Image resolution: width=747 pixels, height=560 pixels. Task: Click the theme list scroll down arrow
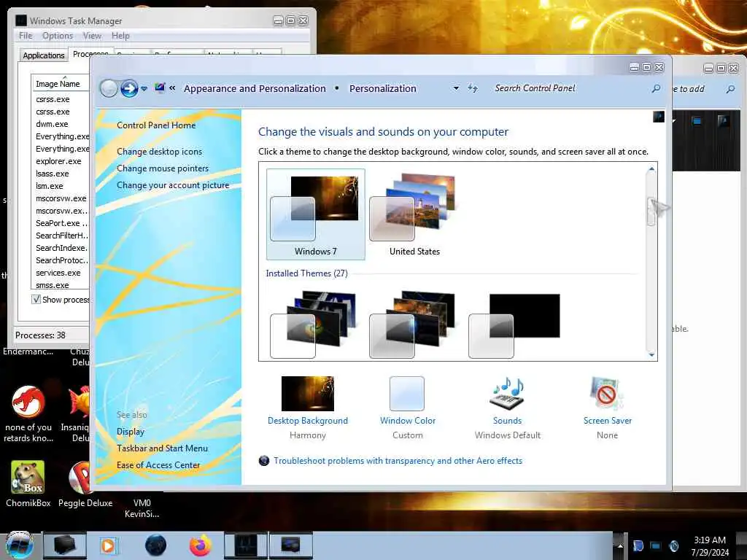tap(651, 354)
